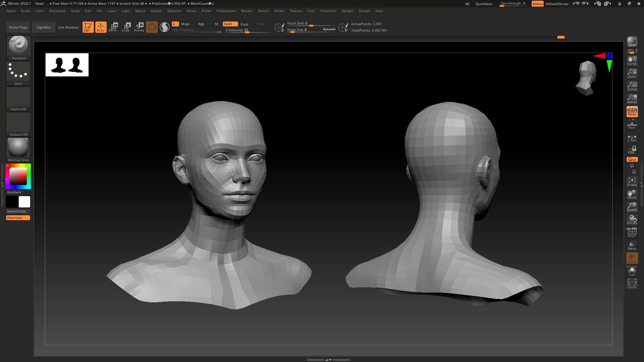Enable Mrgb channel mode
Screen dimensions: 644x362
coord(187,24)
